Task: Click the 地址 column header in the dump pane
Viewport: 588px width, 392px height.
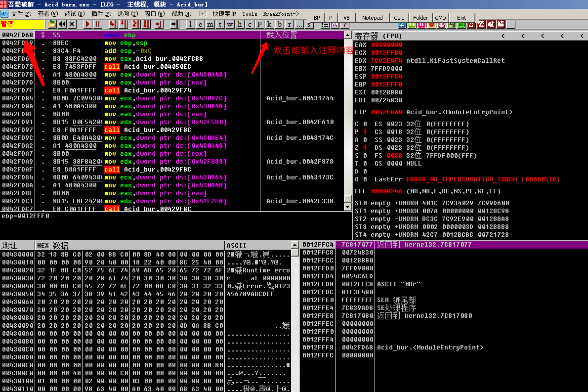Action: pyautogui.click(x=17, y=246)
